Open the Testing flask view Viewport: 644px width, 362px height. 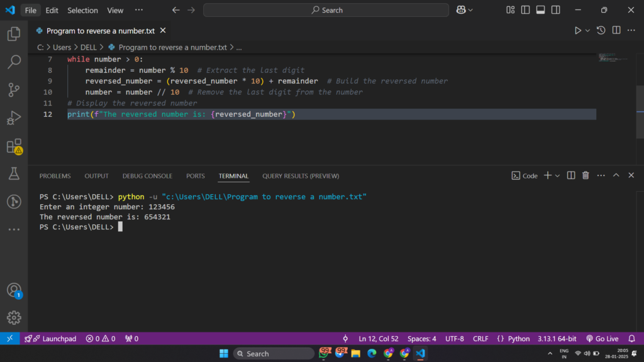[x=14, y=173]
